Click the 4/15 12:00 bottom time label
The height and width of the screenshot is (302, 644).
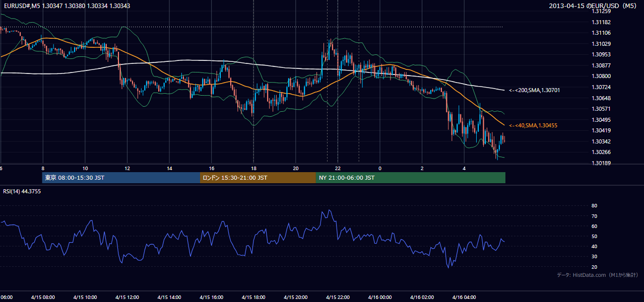127,297
